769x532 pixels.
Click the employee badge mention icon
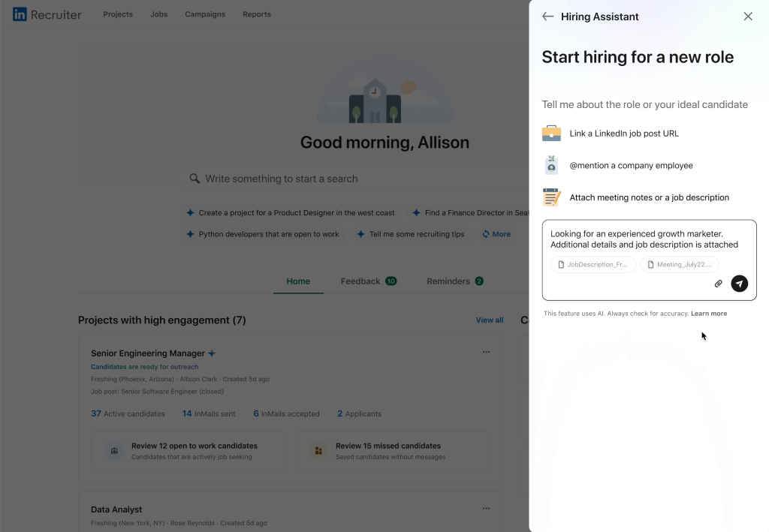pos(551,165)
